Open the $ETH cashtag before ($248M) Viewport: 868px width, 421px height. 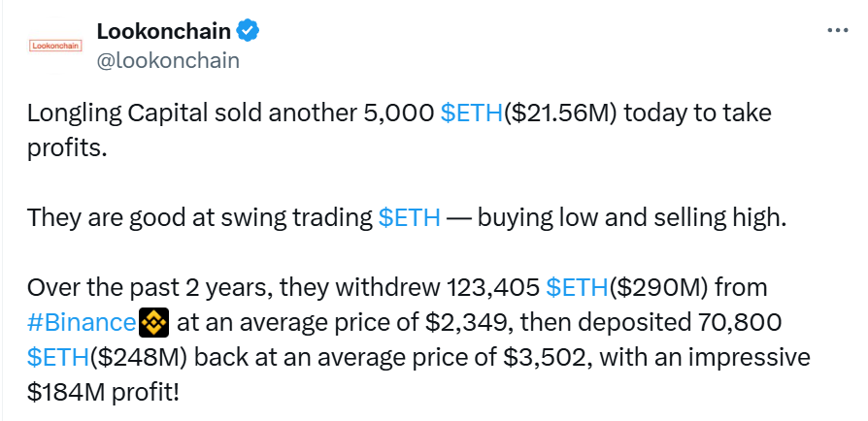[58, 357]
